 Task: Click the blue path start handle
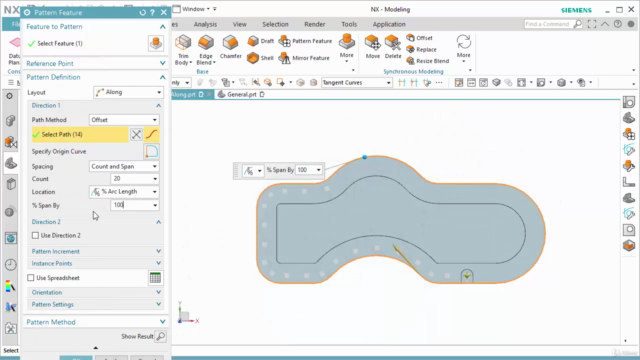coord(364,157)
